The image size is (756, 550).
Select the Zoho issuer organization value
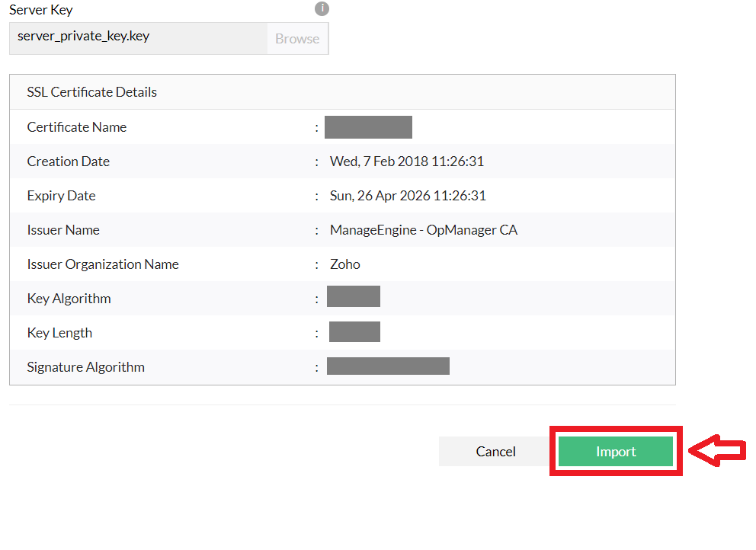344,264
